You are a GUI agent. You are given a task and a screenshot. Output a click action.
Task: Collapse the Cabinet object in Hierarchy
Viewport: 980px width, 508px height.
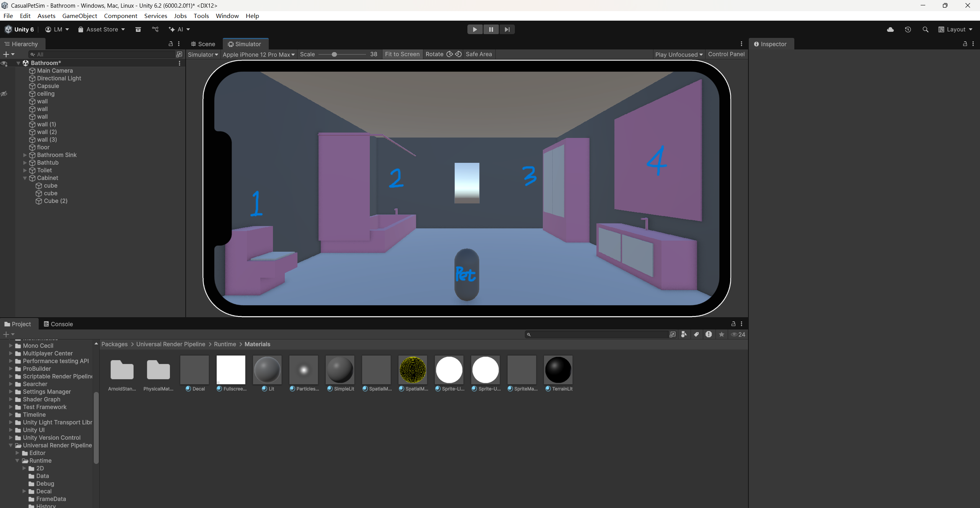[25, 178]
